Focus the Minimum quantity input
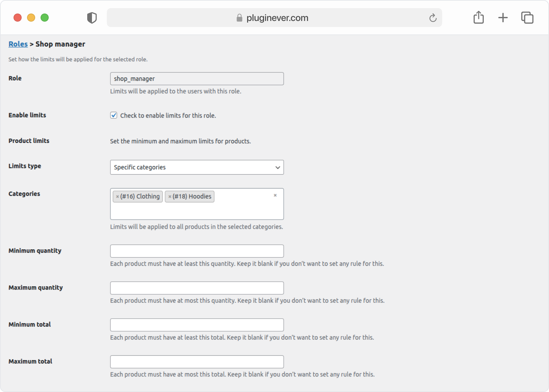Viewport: 549px width, 392px height. [x=197, y=251]
